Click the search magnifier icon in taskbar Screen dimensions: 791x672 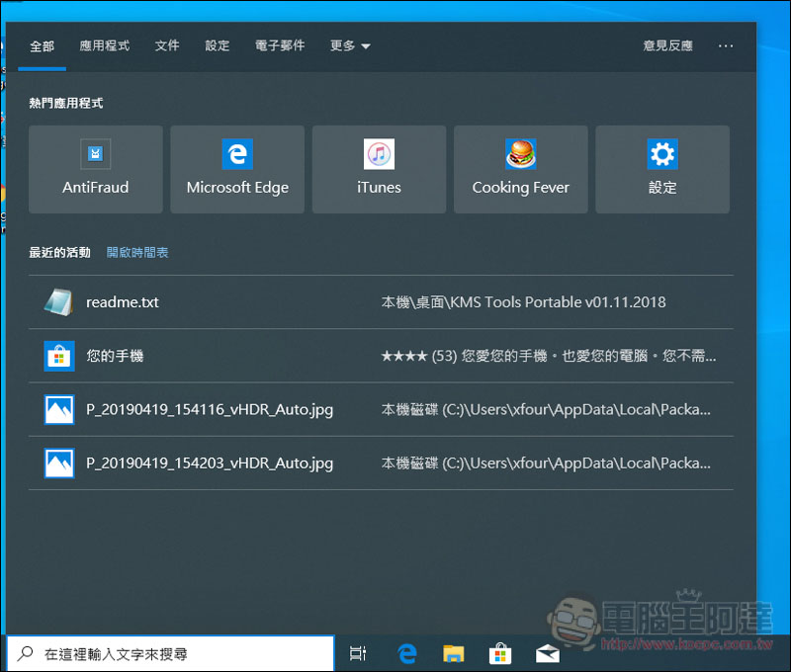click(25, 653)
